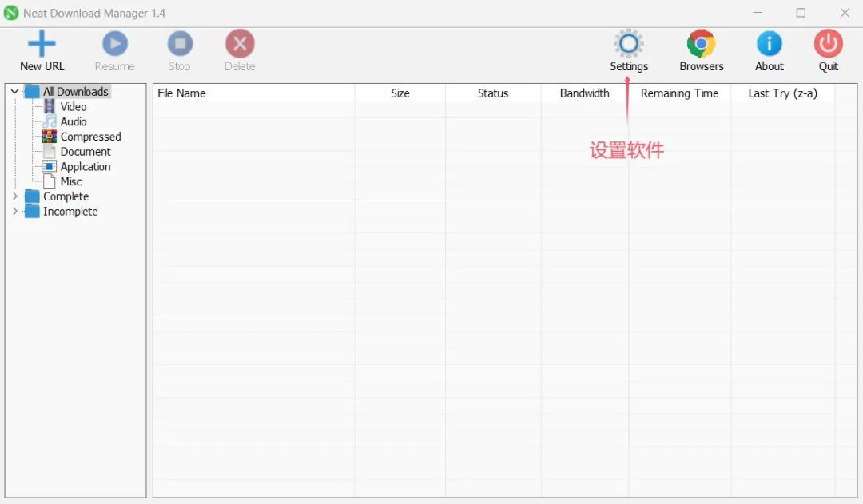Click the Audio music note icon
The width and height of the screenshot is (863, 504).
[x=50, y=121]
